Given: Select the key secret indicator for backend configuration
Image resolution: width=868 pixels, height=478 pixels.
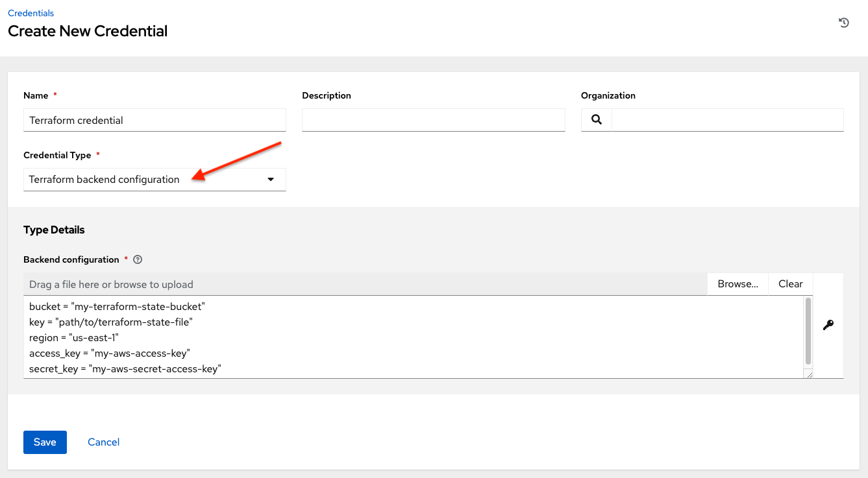Looking at the screenshot, I should 828,325.
